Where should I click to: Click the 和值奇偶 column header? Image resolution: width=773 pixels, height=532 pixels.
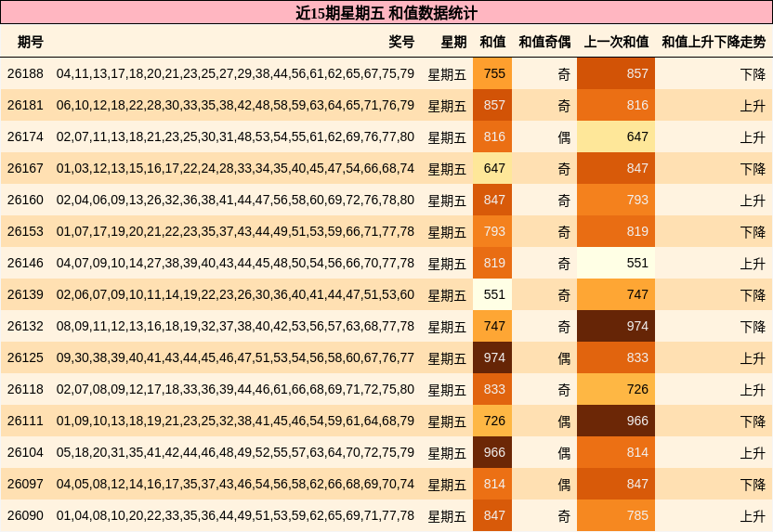click(x=544, y=42)
